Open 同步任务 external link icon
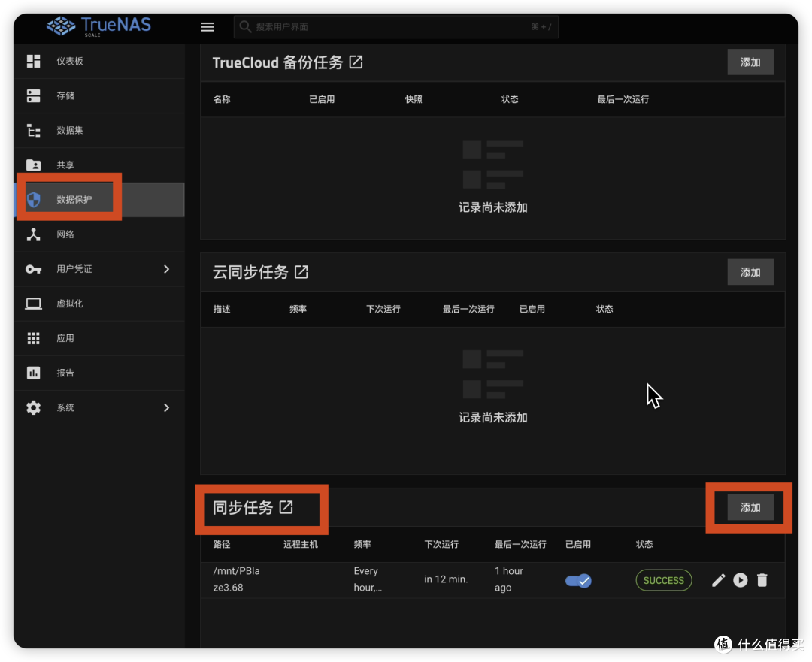 coord(286,507)
